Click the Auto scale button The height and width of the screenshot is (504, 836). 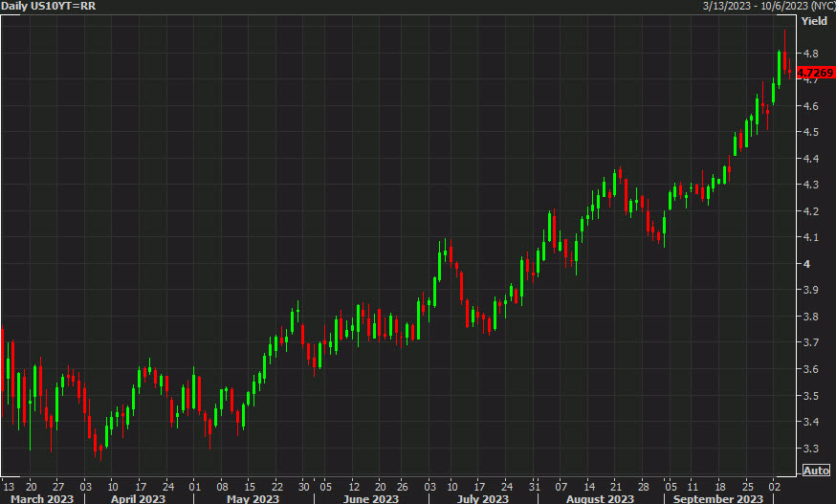tap(816, 471)
